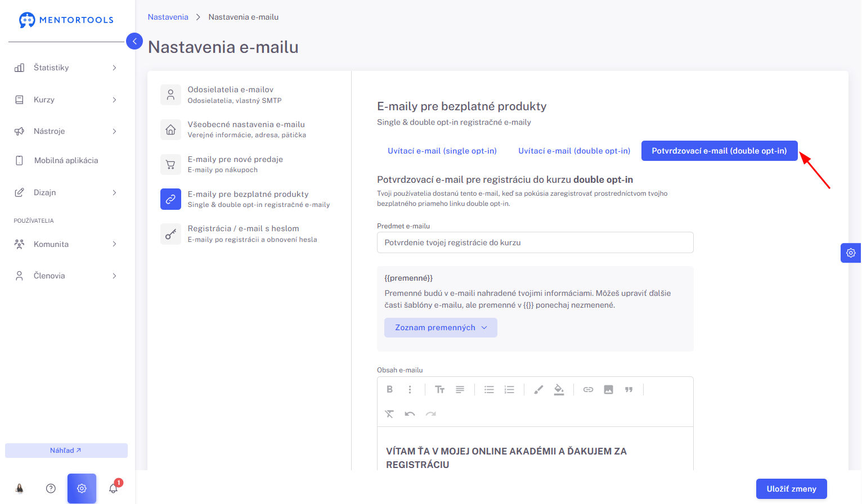Insert a link using the editor toolbar
The width and height of the screenshot is (862, 504).
coord(588,389)
